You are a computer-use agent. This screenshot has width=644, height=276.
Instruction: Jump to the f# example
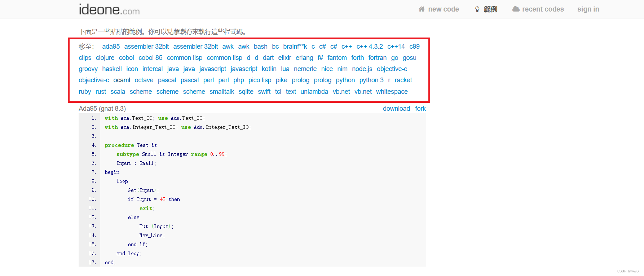320,58
